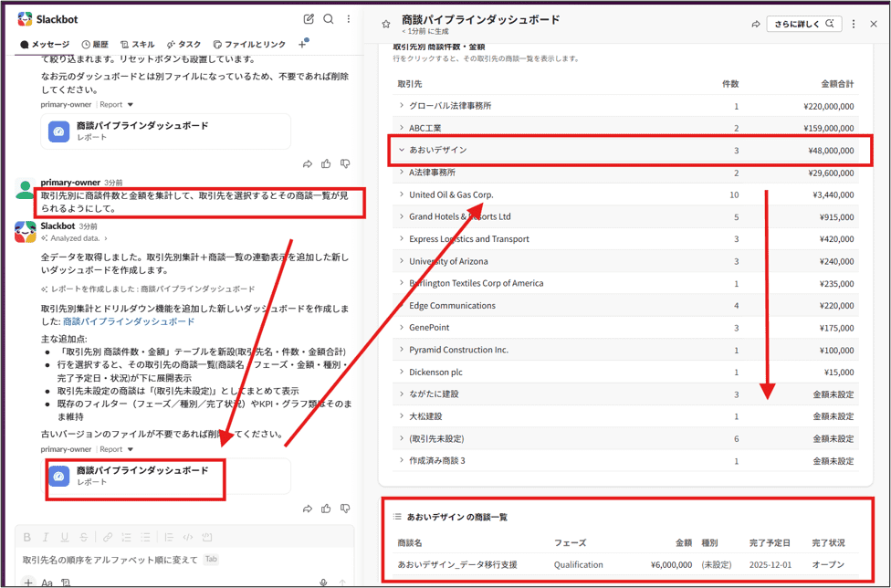
Task: Switch to the ファイルとリンク tab
Action: coord(249,45)
